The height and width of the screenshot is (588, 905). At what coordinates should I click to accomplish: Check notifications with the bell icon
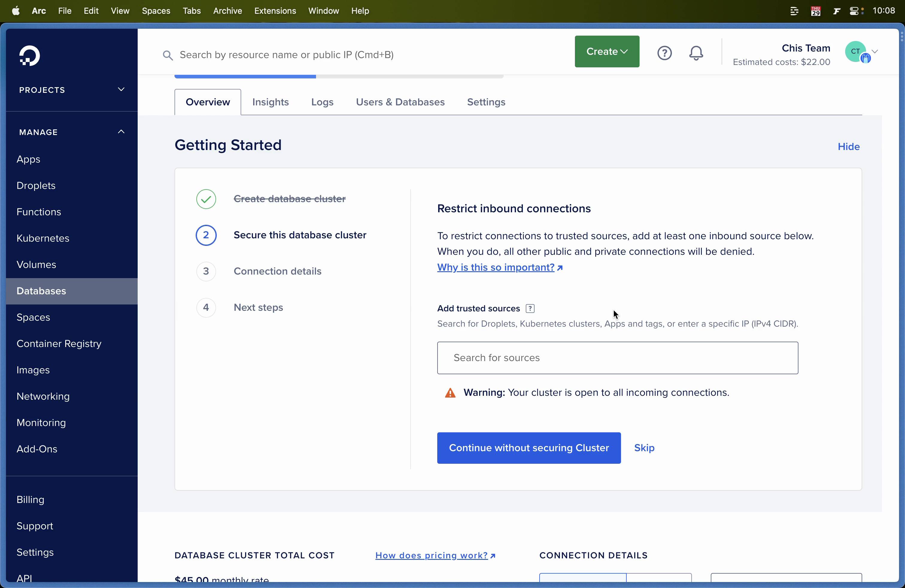coord(696,53)
